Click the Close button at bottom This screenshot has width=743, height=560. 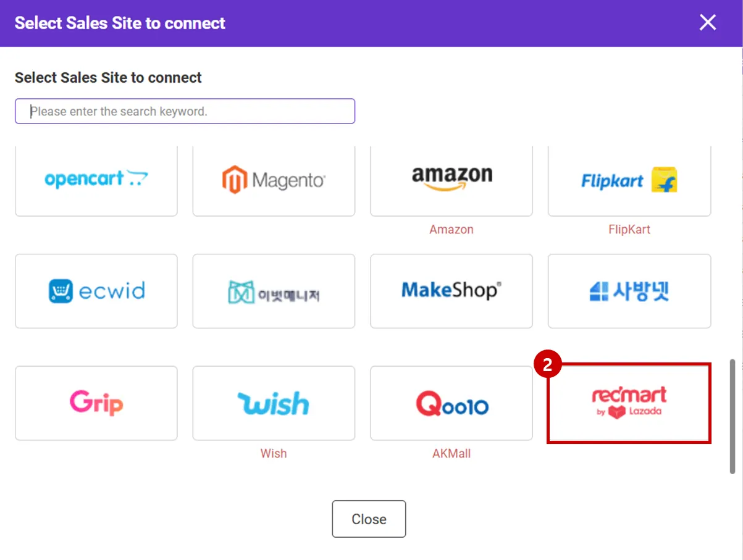click(x=369, y=519)
